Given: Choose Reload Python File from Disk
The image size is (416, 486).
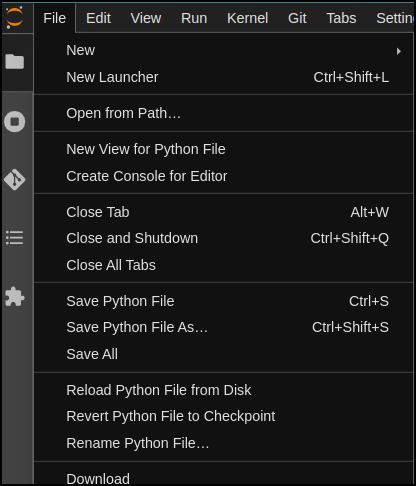Looking at the screenshot, I should click(223, 390).
